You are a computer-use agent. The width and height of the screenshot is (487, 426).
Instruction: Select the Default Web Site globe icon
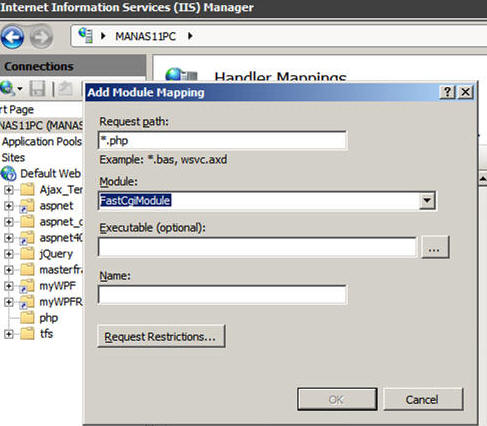click(8, 174)
